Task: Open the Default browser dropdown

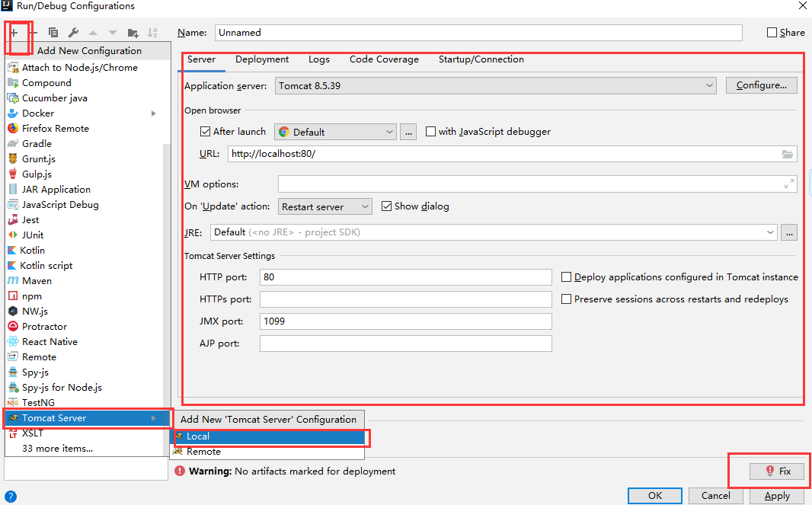Action: 336,132
